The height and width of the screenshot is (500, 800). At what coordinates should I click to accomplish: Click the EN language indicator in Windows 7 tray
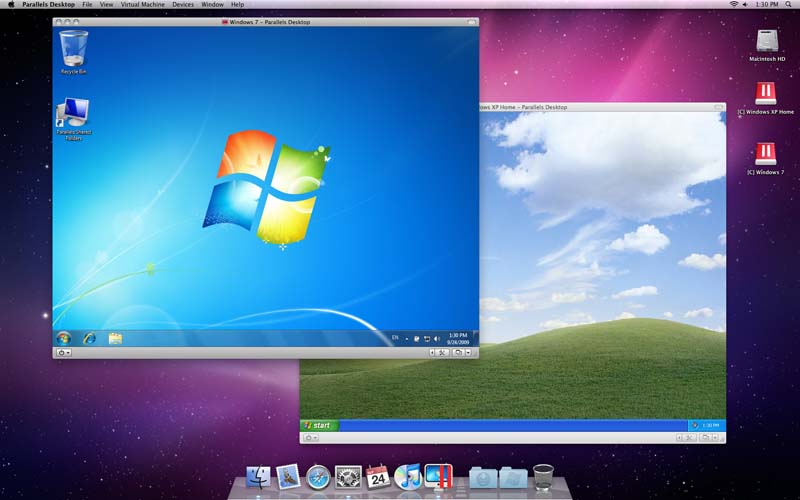click(395, 338)
